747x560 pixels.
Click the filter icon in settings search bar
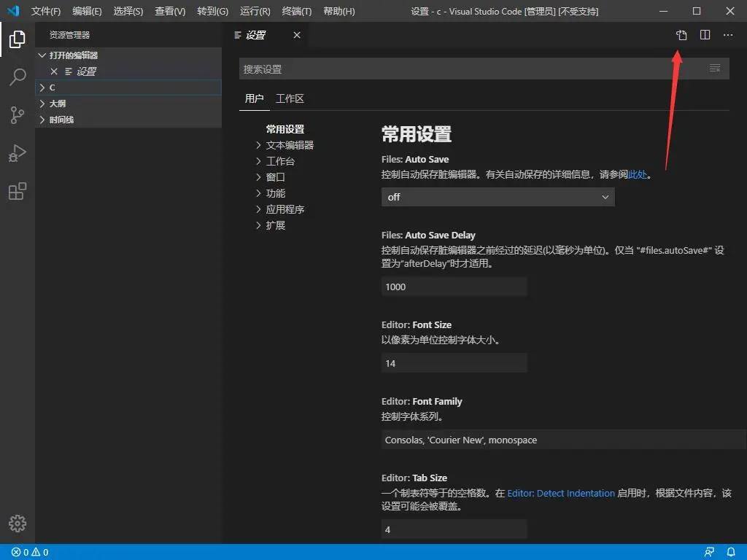[x=715, y=69]
